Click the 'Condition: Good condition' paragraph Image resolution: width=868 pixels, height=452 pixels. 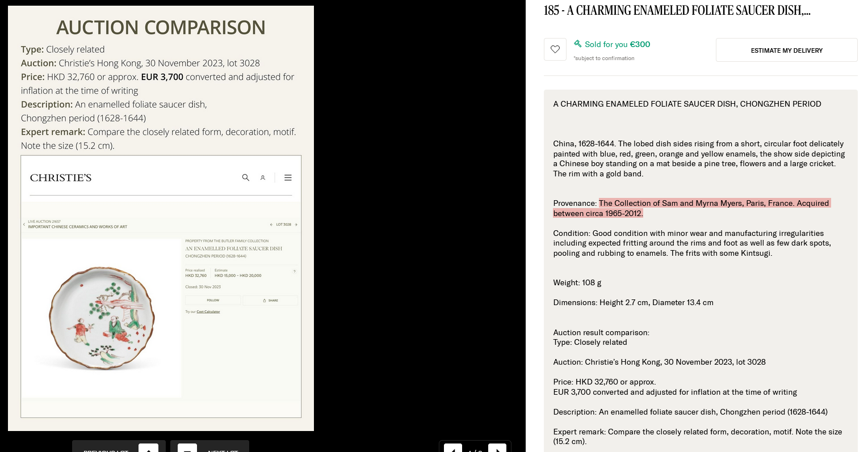(692, 243)
